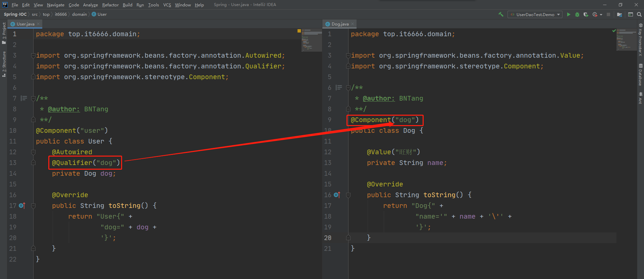Open the Code menu
Image resolution: width=644 pixels, height=279 pixels.
(74, 5)
